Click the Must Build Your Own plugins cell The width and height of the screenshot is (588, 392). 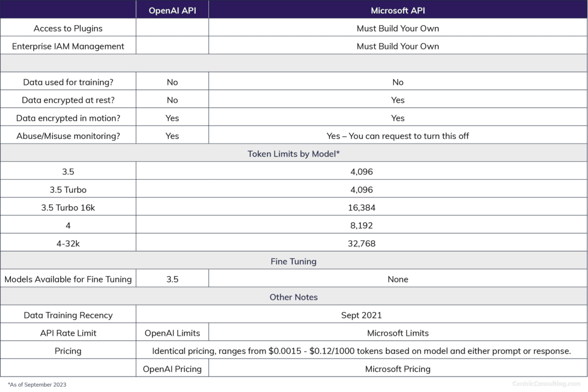click(398, 28)
